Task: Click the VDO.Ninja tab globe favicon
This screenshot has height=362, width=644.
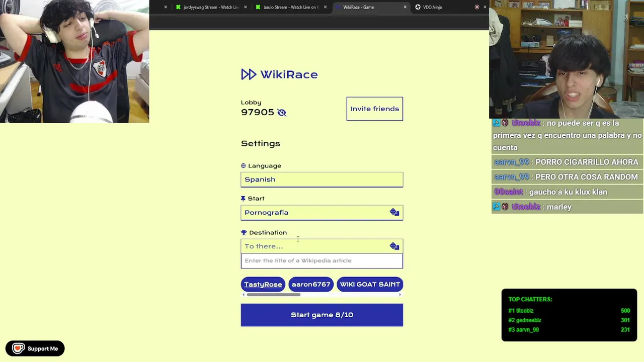Action: 418,7
